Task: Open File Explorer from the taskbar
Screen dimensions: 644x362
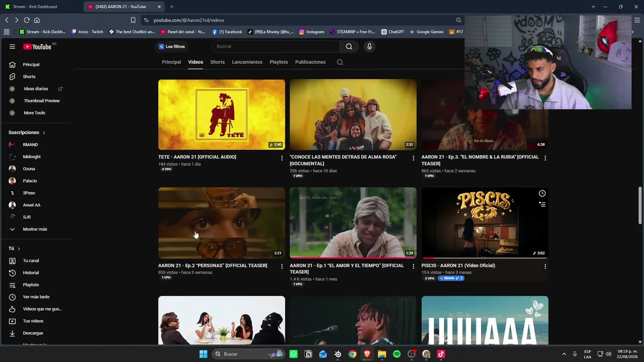Action: coord(382,354)
